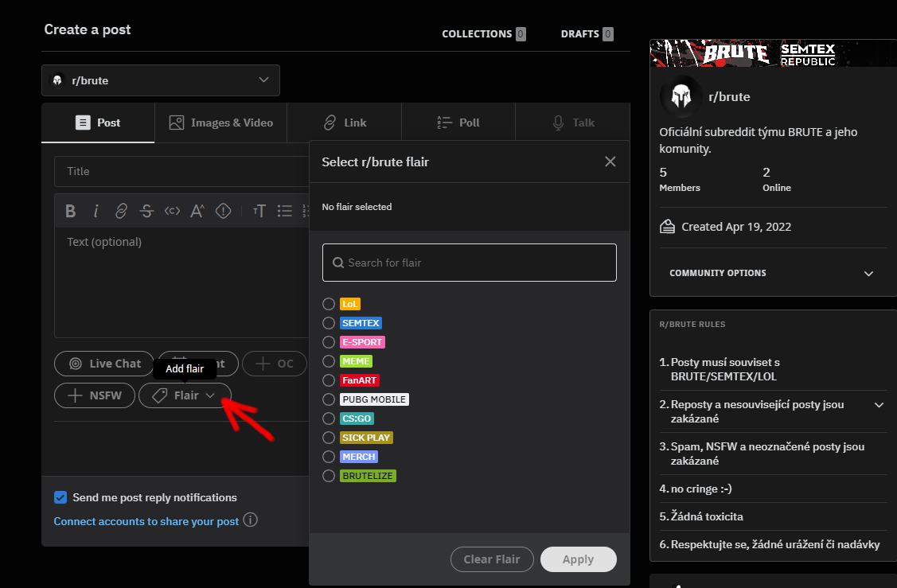Open the Collections list
This screenshot has height=588, width=897.
pyautogui.click(x=484, y=33)
